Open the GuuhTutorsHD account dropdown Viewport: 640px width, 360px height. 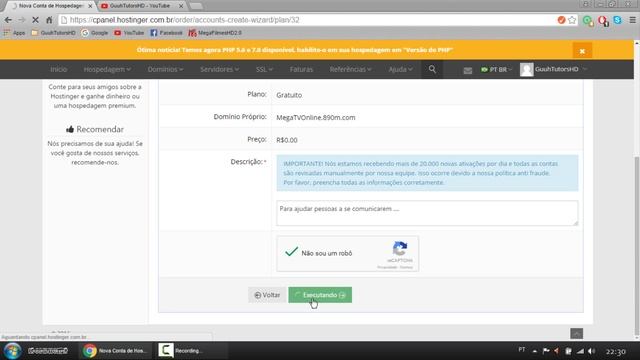pyautogui.click(x=561, y=69)
